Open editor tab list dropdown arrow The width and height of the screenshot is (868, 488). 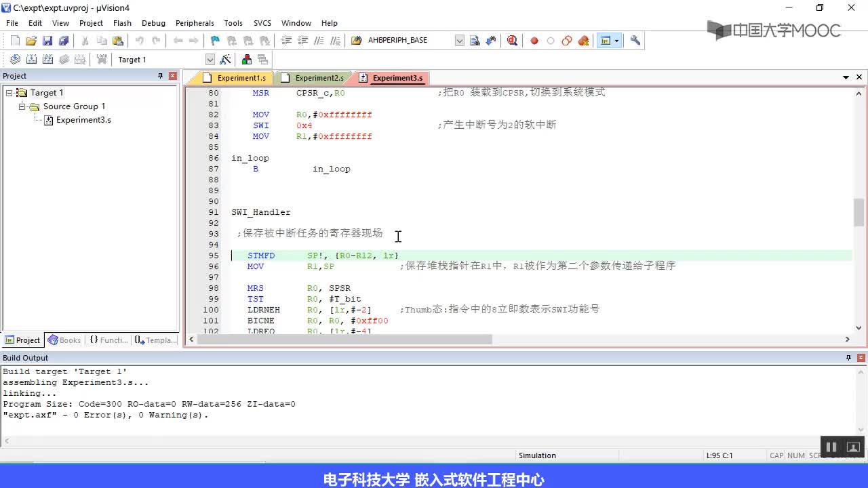846,77
